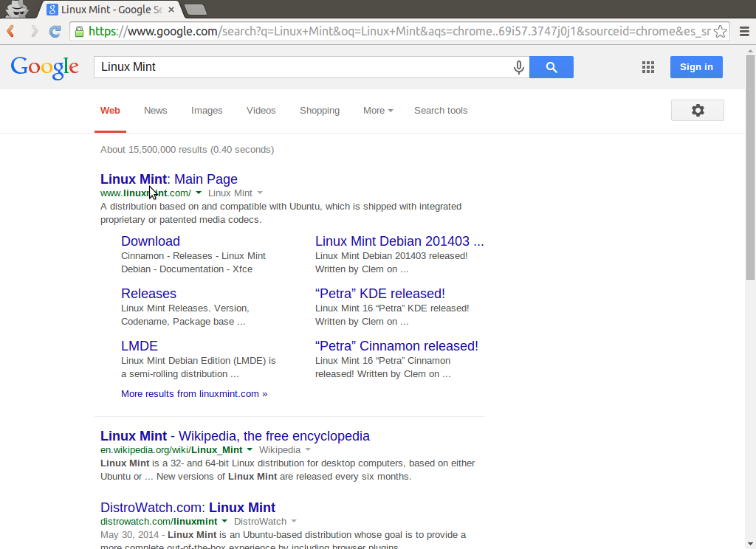Click the browser reload icon
756x549 pixels.
(x=55, y=31)
